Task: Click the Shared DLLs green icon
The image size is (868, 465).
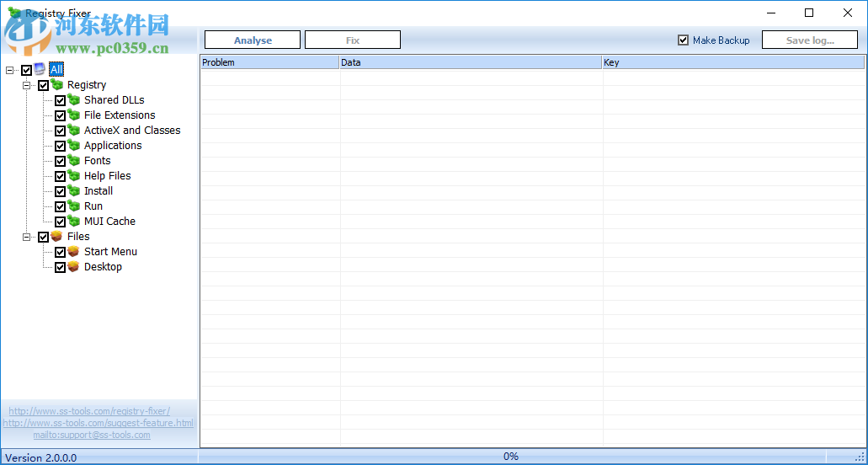Action: (x=73, y=99)
